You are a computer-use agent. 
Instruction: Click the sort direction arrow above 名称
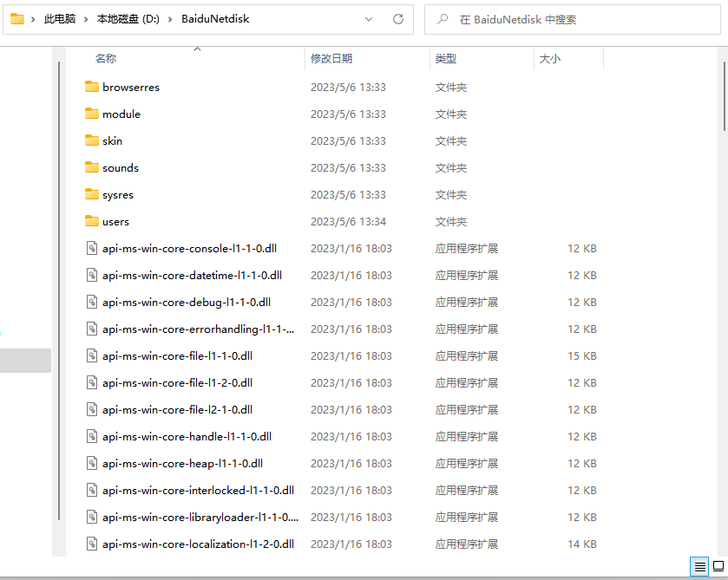(x=197, y=49)
